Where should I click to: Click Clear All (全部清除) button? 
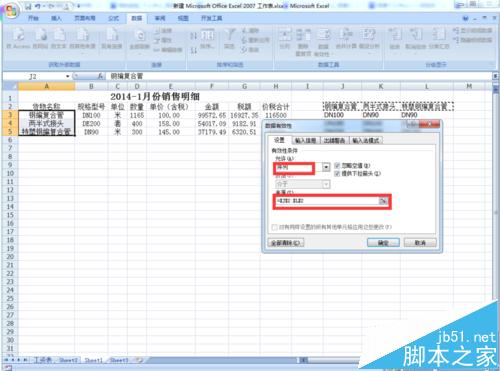point(286,243)
